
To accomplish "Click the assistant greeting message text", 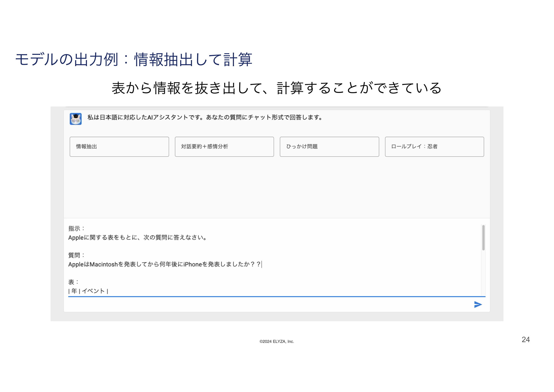I will (x=205, y=117).
